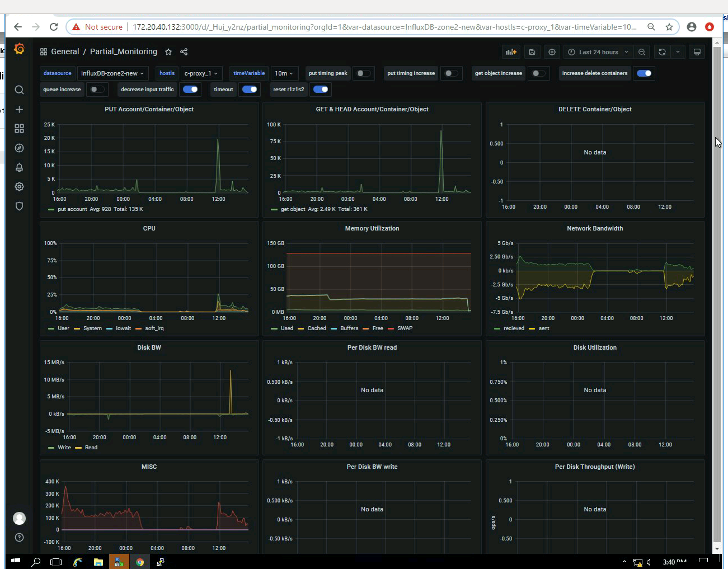The image size is (728, 569).
Task: Open the CPU panel title menu
Action: 149,228
